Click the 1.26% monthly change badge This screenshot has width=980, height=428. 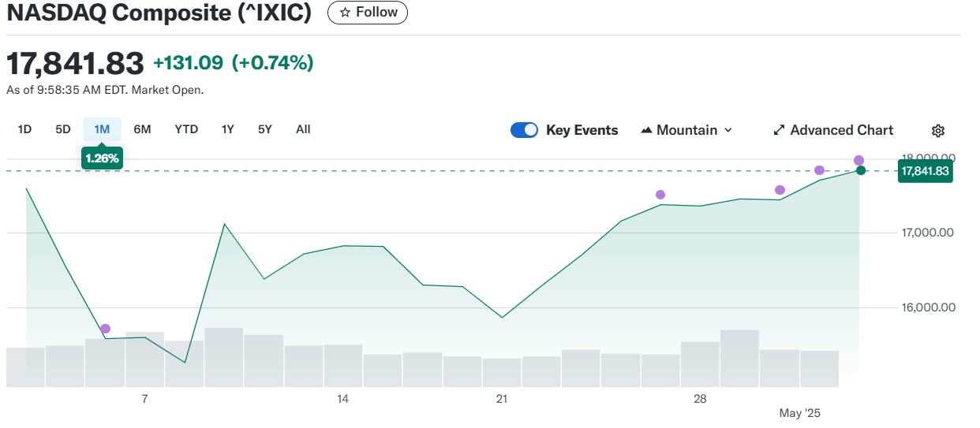[x=102, y=158]
